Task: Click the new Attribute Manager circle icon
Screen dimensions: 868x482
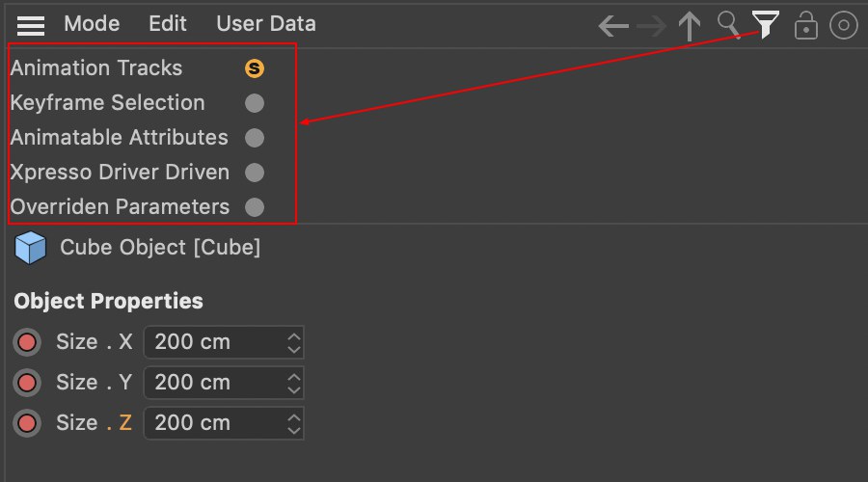Action: pos(844,25)
